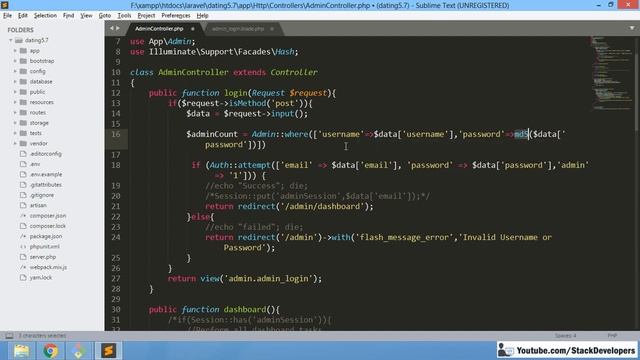Open the File menu
The width and height of the screenshot is (640, 360).
7,16
